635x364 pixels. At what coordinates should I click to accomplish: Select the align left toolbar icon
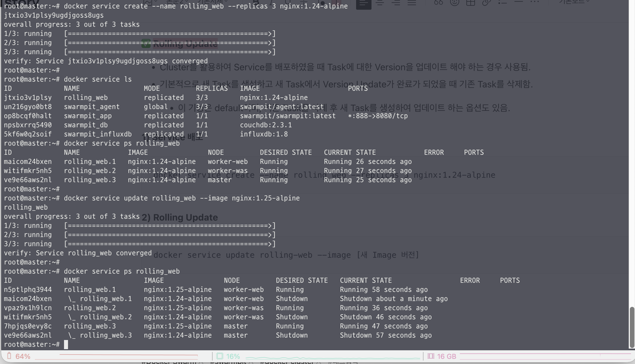pos(364,3)
